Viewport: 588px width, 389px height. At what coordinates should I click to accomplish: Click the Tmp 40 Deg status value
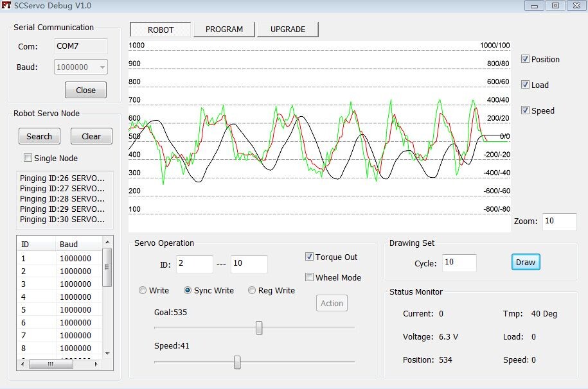tap(544, 314)
